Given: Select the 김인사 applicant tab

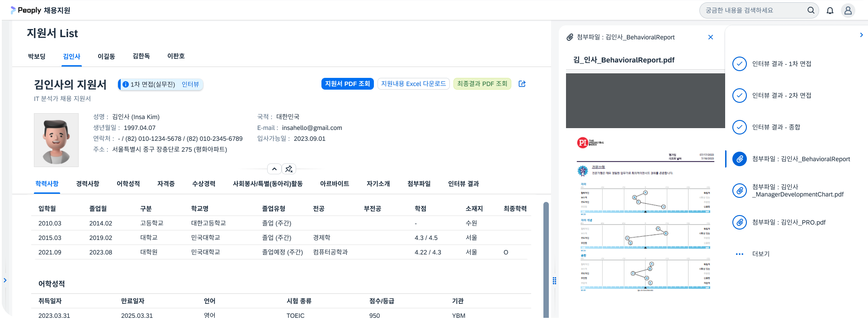Looking at the screenshot, I should 71,57.
